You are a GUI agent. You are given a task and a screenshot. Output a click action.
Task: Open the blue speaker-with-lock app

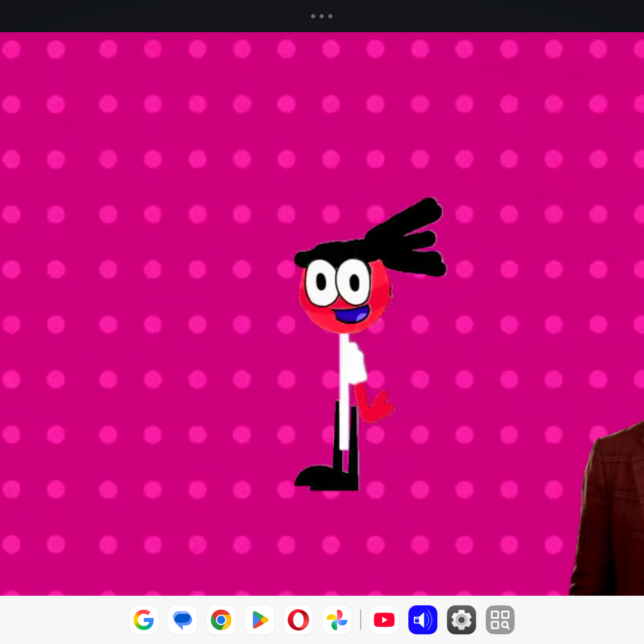click(x=423, y=620)
